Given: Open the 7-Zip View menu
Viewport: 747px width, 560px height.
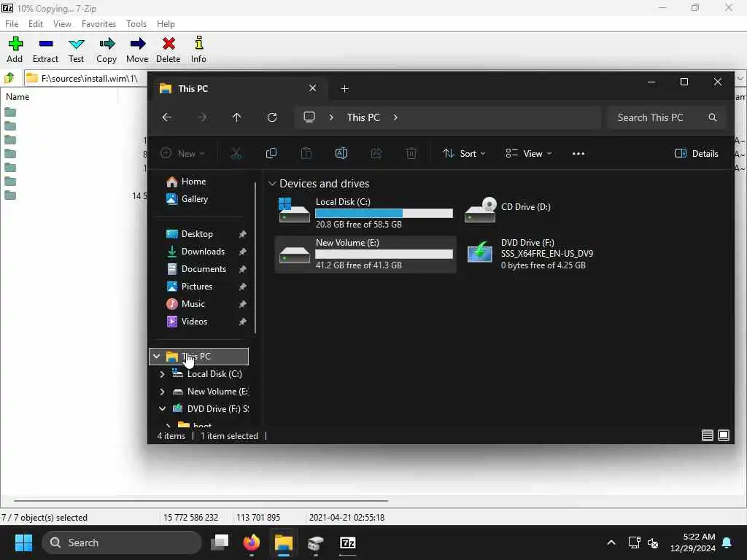Looking at the screenshot, I should point(62,24).
